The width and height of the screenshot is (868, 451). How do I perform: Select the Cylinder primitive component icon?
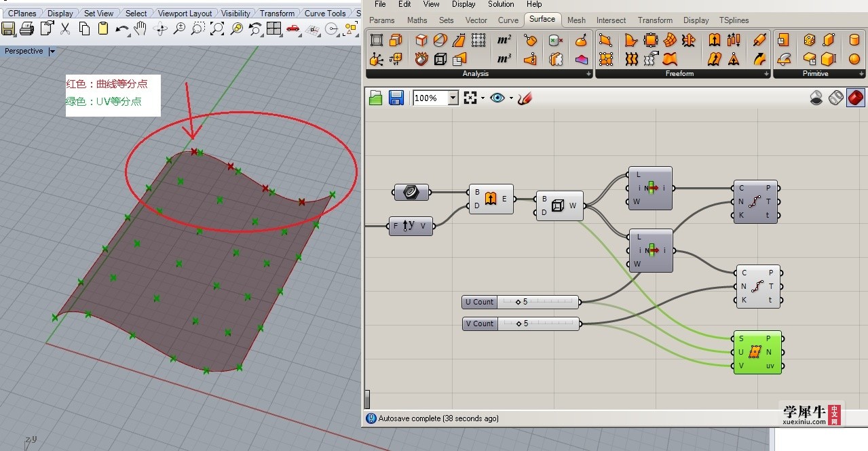pos(854,40)
